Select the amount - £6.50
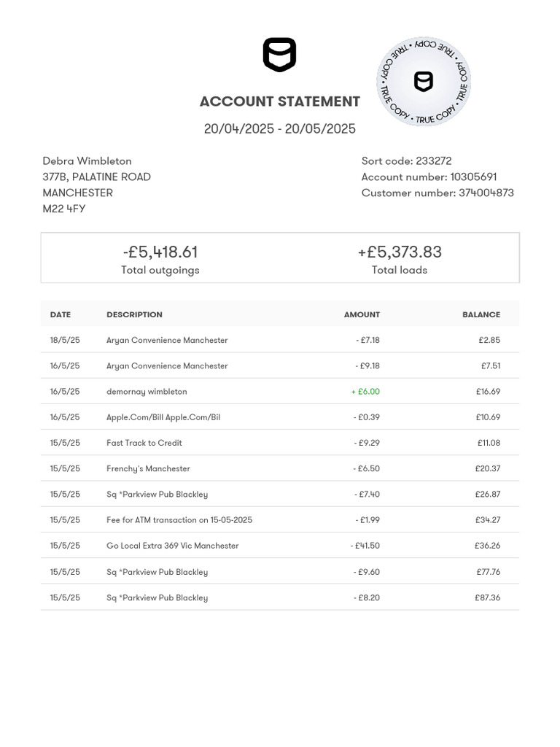The height and width of the screenshot is (747, 560). point(366,469)
